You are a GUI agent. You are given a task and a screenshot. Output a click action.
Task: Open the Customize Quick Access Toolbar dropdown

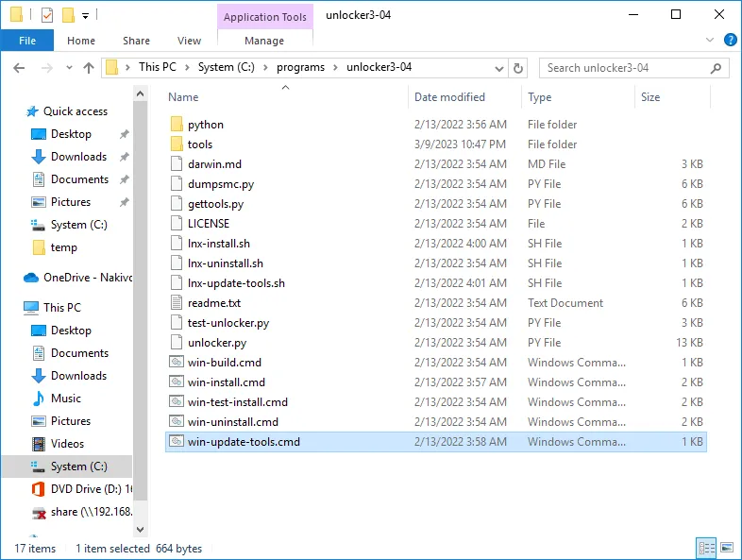[86, 16]
